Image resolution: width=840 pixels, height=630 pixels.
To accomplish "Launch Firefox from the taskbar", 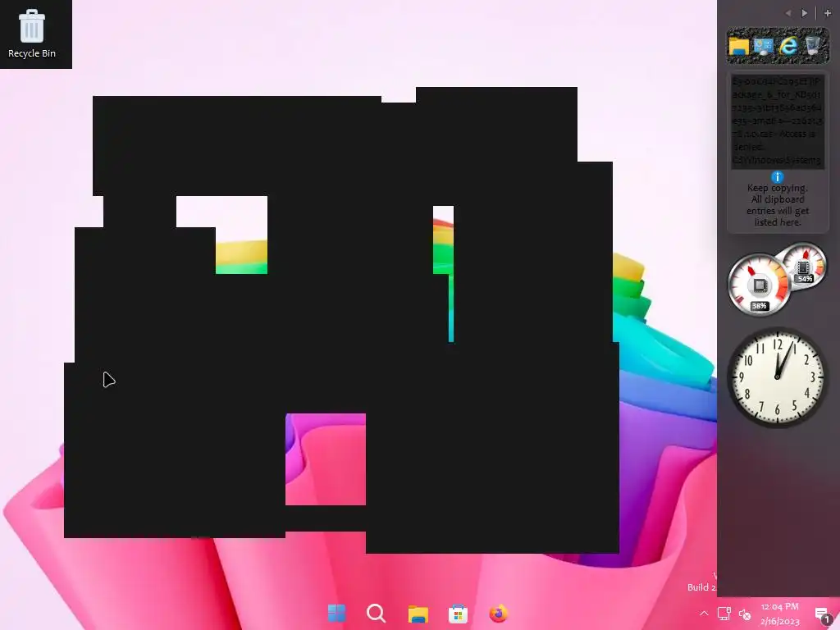I will tap(498, 614).
